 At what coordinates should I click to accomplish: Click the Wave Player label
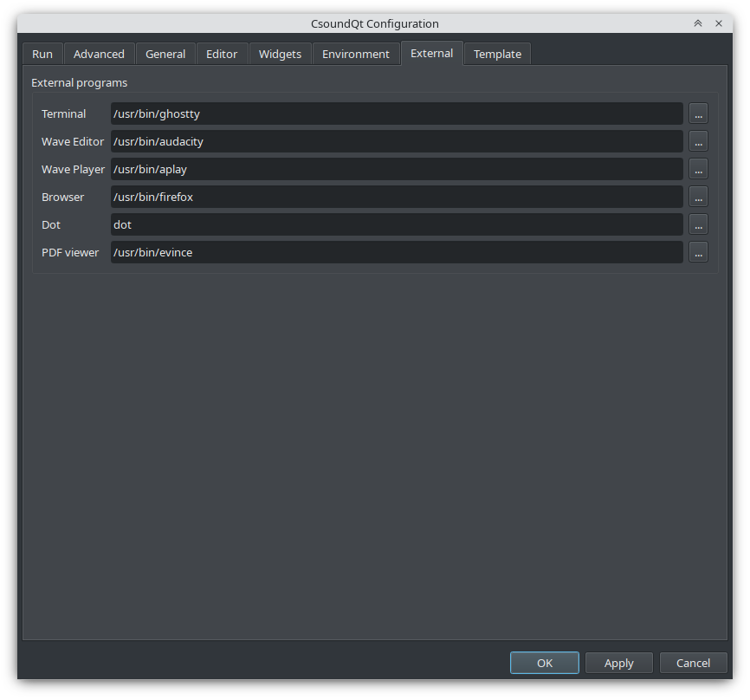click(x=74, y=170)
